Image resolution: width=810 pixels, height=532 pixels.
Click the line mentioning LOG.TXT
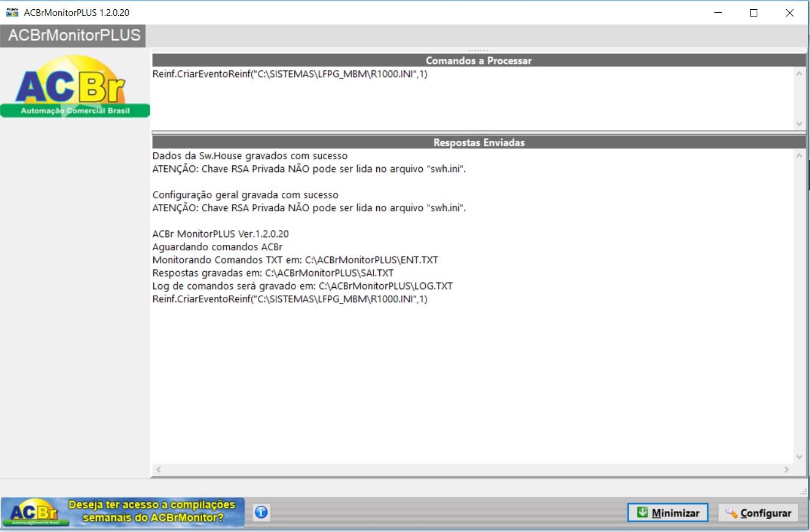[x=303, y=286]
